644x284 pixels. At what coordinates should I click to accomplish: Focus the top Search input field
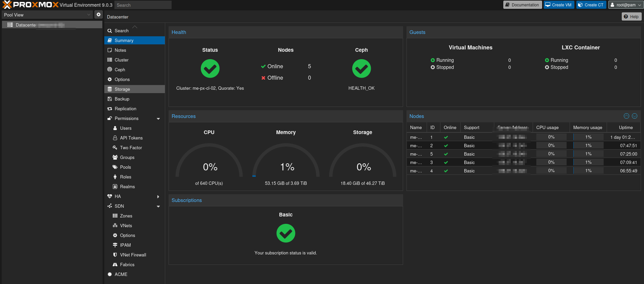[143, 5]
